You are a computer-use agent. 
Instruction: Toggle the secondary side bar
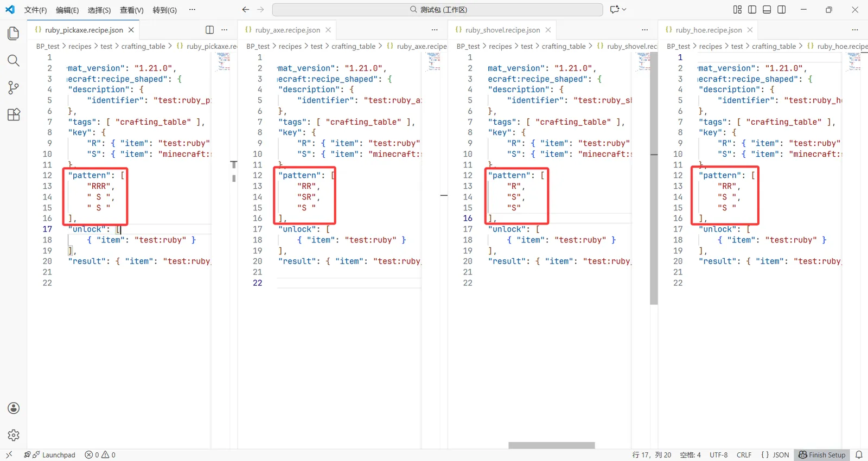[x=782, y=9]
